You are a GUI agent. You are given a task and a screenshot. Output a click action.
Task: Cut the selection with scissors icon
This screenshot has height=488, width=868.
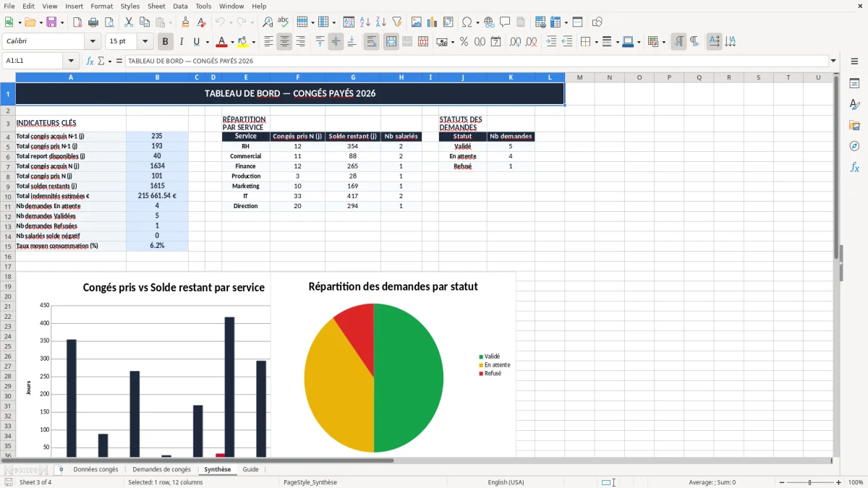tap(129, 22)
